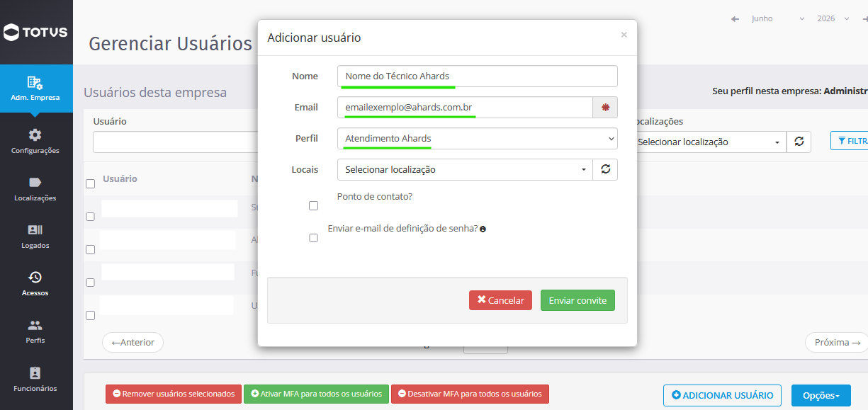The width and height of the screenshot is (868, 410).
Task: Close the Adicionar usuário dialog with X
Action: 624,34
